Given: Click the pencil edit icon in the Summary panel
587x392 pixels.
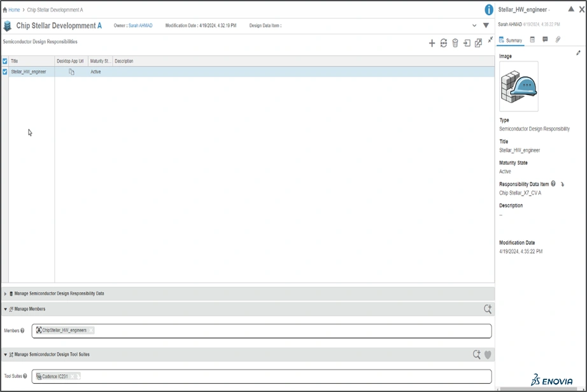Looking at the screenshot, I should pos(578,53).
